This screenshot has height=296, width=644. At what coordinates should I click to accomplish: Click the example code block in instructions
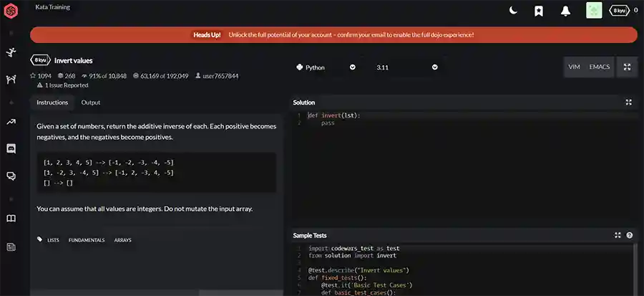pyautogui.click(x=157, y=173)
